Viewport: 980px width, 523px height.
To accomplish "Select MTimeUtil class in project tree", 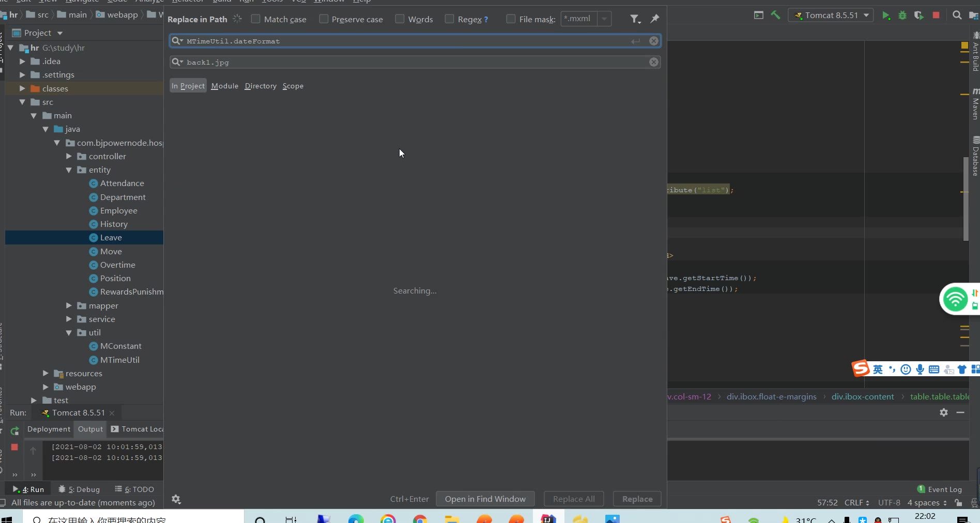I will (119, 360).
